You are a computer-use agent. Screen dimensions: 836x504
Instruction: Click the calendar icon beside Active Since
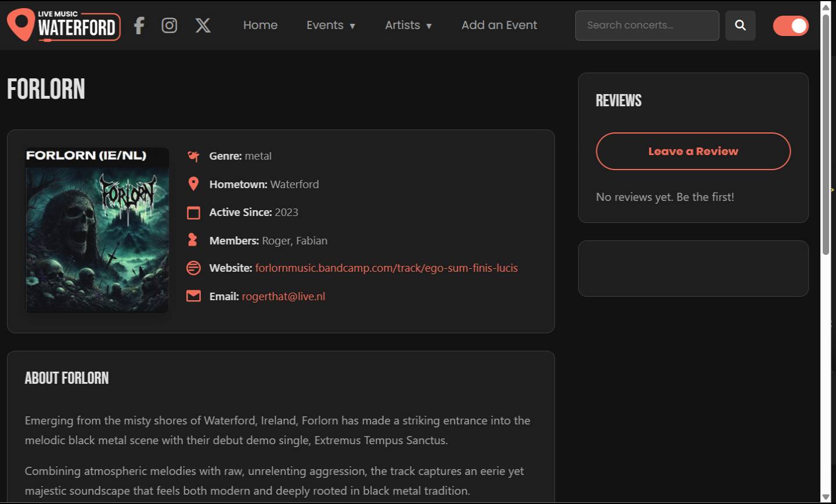[193, 213]
